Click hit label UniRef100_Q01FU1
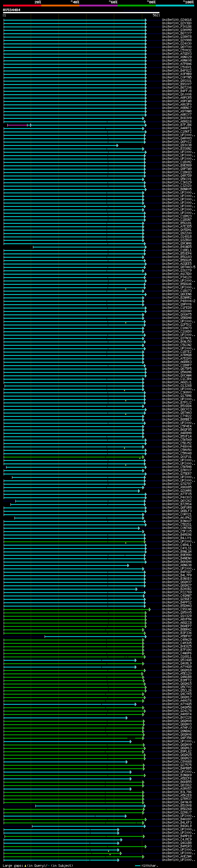The width and height of the screenshot is (197, 868). 177,457
